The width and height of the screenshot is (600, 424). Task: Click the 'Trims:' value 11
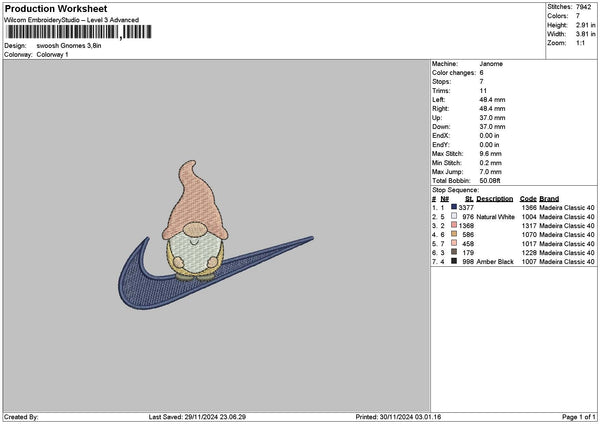point(483,91)
